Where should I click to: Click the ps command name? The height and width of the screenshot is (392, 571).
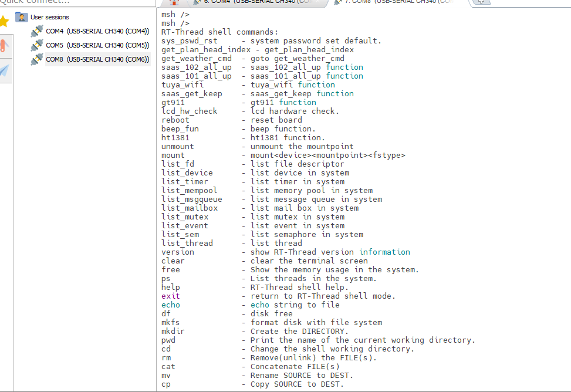[x=165, y=278]
